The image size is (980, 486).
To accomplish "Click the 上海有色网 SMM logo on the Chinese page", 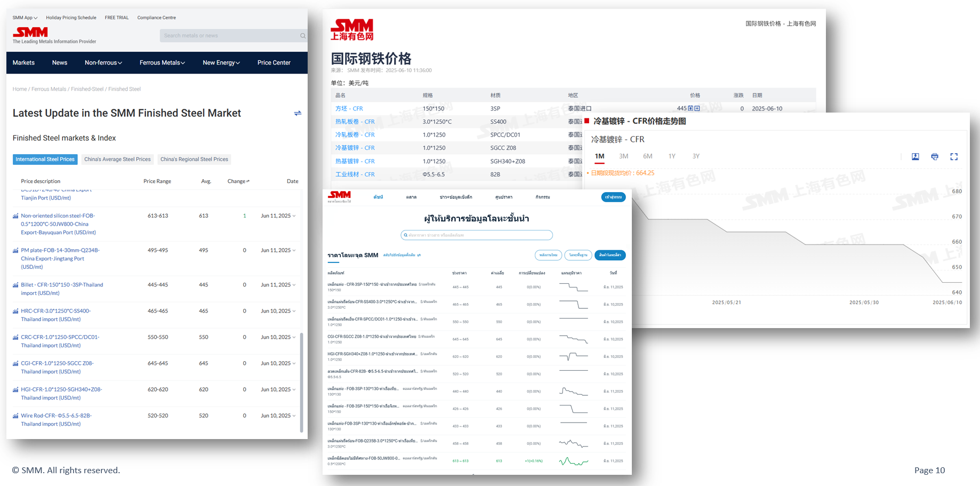I will coord(352,30).
